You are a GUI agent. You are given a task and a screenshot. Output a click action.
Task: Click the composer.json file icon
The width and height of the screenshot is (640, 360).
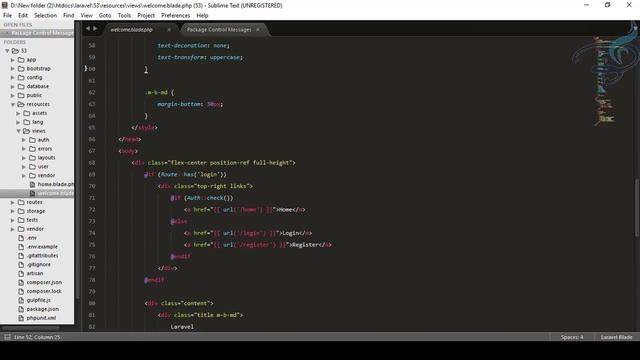[21, 282]
